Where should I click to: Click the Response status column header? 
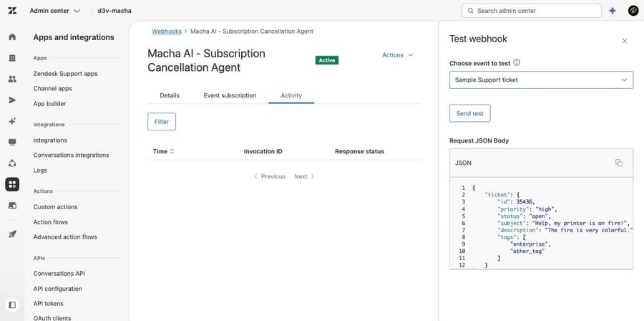[359, 151]
